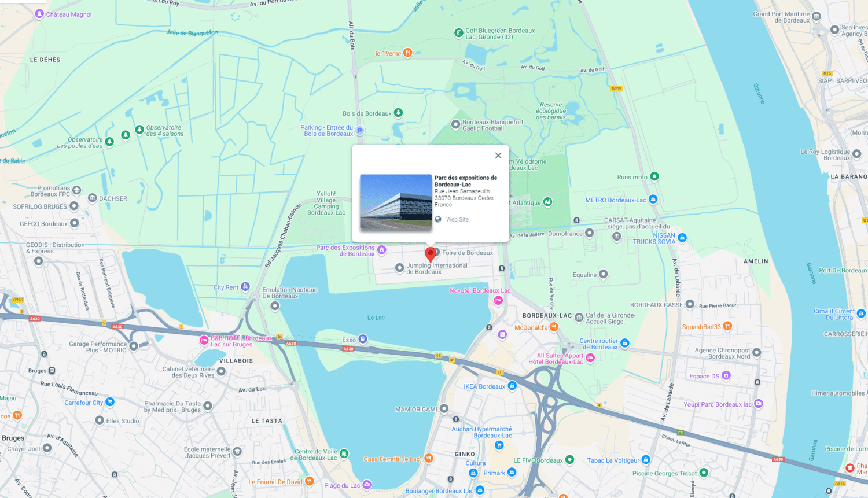Select the IKEA Bordeaux shopping icon
The image size is (868, 498).
coord(512,386)
